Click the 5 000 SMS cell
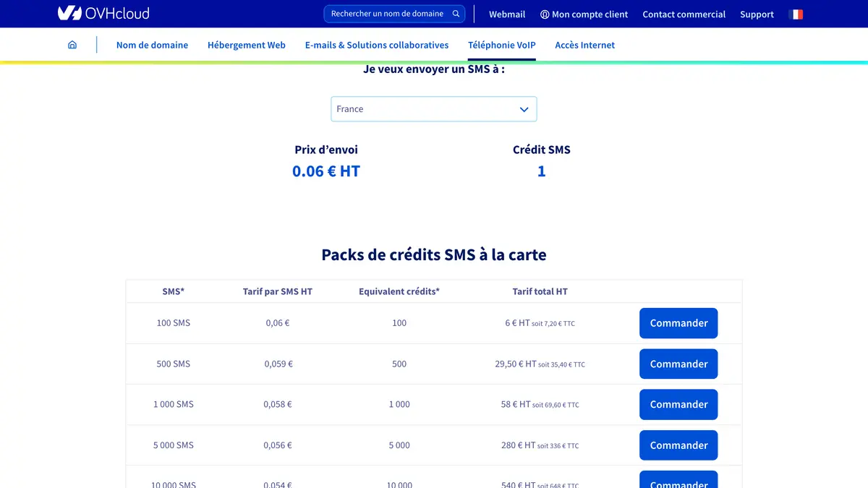Viewport: 868px width, 488px height. (x=174, y=445)
